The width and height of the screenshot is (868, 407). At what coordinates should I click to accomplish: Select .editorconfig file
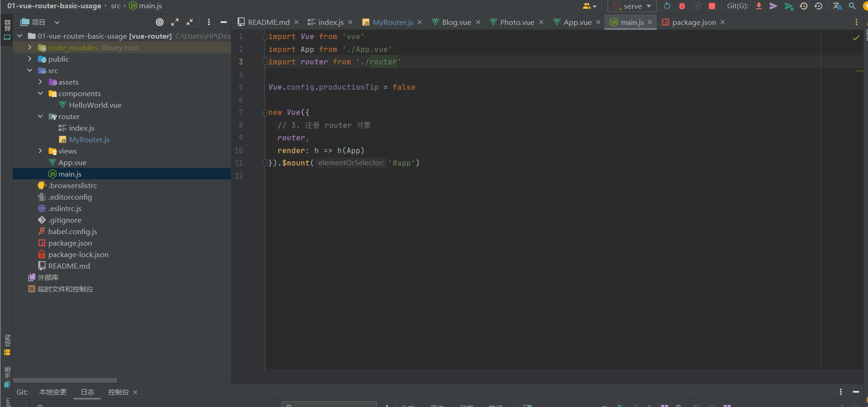click(70, 197)
